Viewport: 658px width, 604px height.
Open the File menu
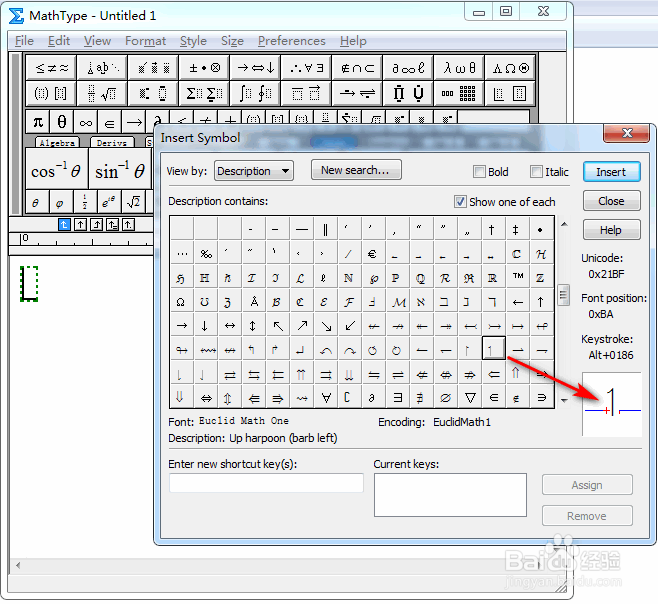point(24,41)
